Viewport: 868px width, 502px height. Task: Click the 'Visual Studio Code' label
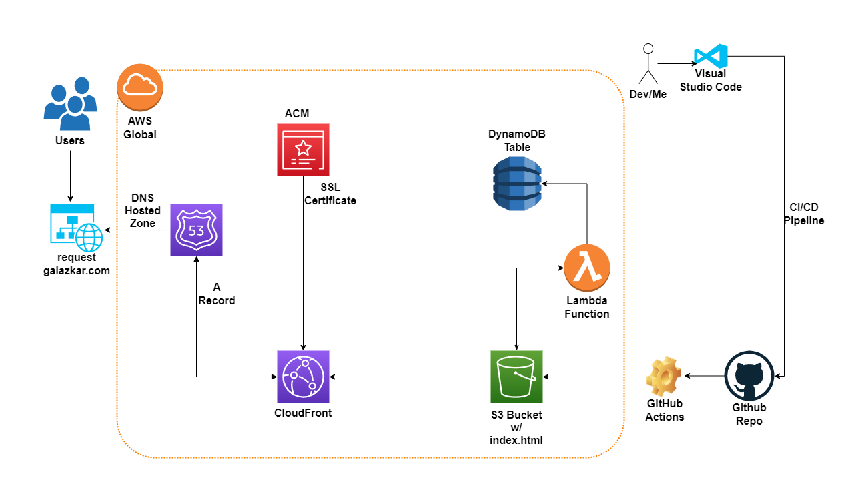[x=711, y=80]
